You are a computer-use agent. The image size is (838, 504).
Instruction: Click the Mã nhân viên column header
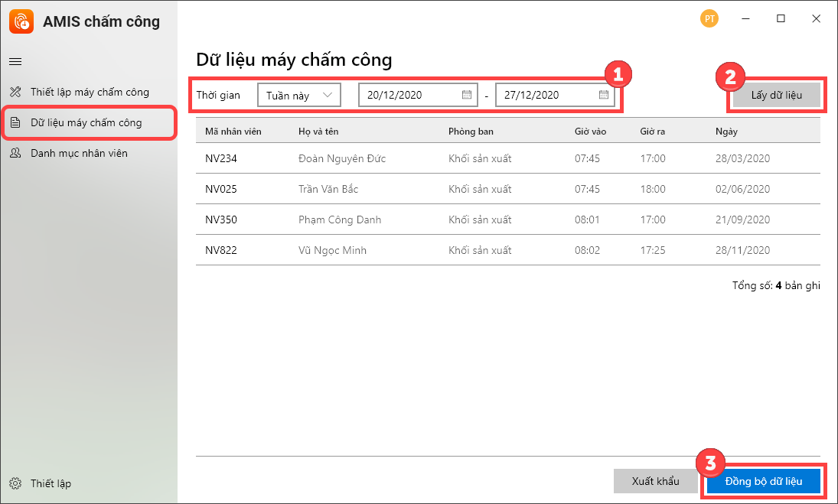tap(233, 132)
